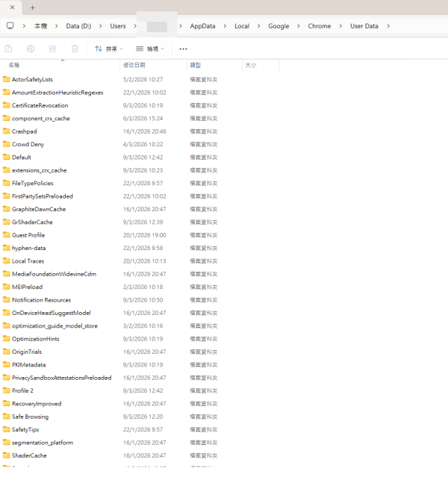The width and height of the screenshot is (448, 477).
Task: Select the Default folder
Action: [x=22, y=158]
